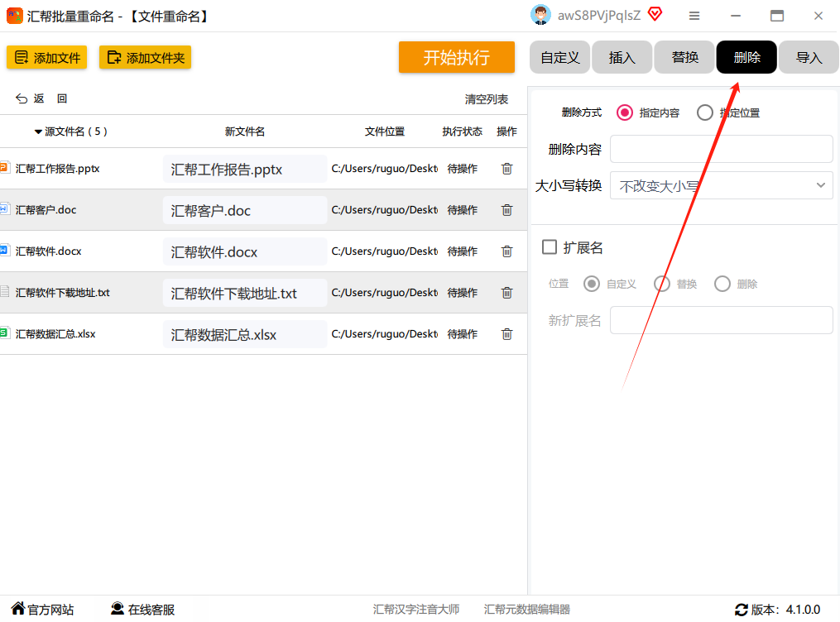Image resolution: width=840 pixels, height=622 pixels.
Task: Switch to the 替换 tab
Action: point(684,57)
